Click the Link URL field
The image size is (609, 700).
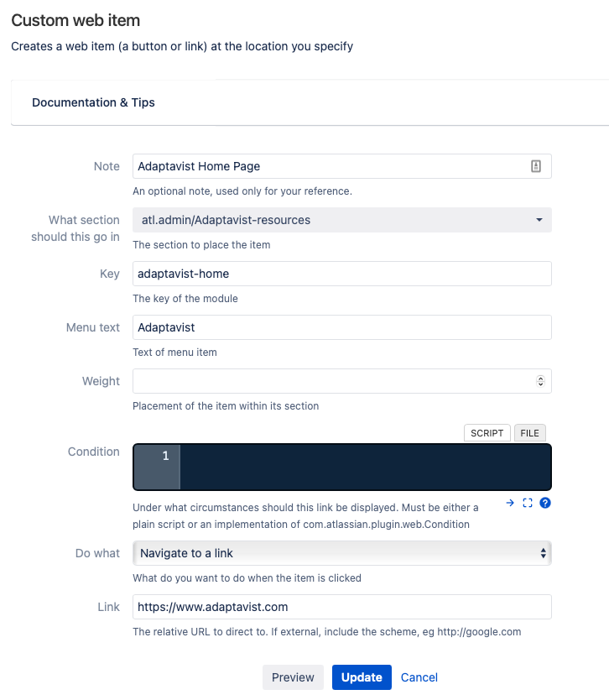point(341,607)
